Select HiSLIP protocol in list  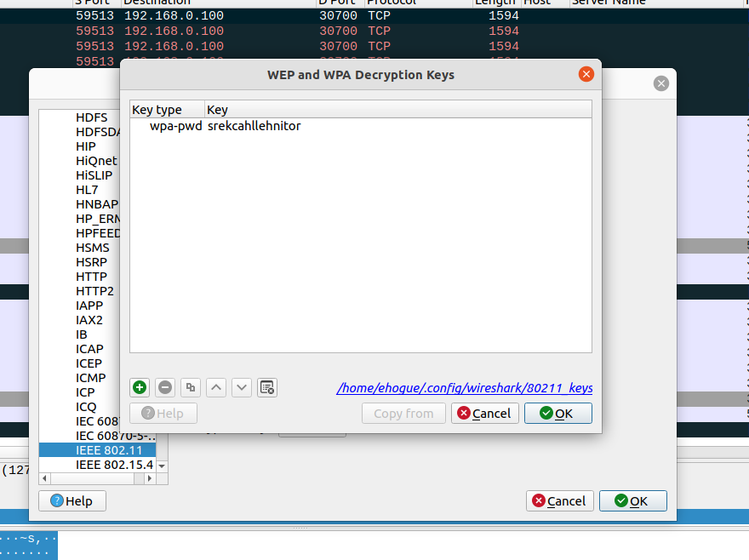pos(94,175)
